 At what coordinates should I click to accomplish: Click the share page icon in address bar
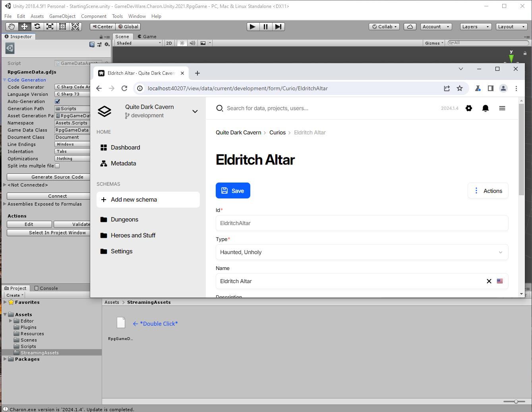tap(447, 88)
